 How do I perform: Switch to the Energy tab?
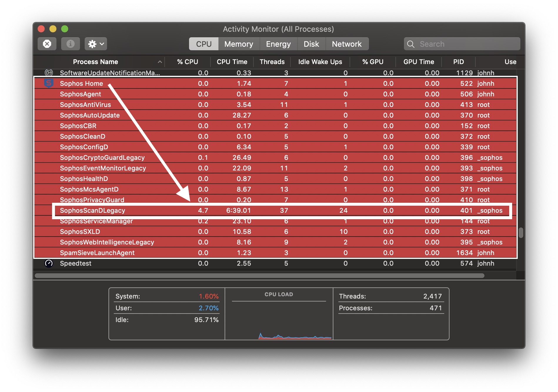278,44
